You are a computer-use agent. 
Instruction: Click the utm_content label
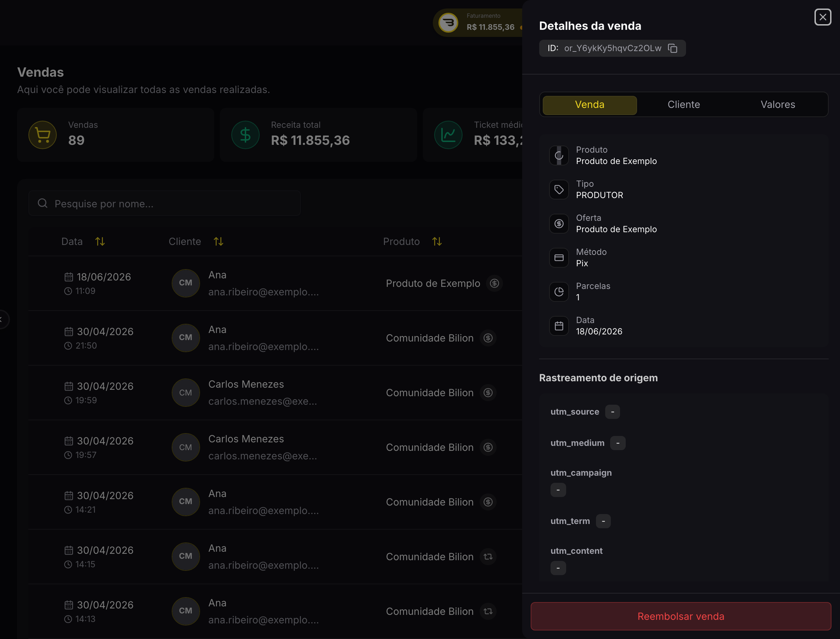pos(576,551)
